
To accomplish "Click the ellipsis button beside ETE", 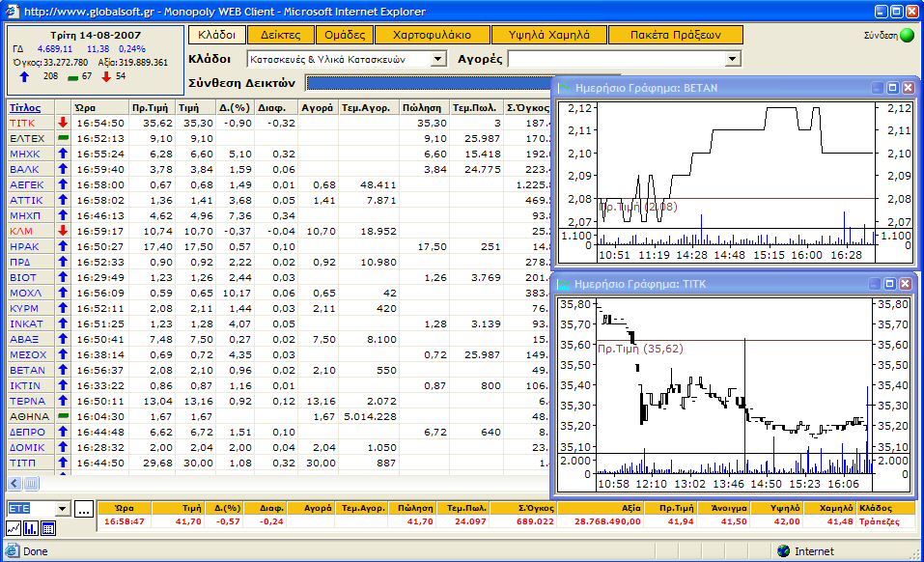I will click(x=84, y=509).
